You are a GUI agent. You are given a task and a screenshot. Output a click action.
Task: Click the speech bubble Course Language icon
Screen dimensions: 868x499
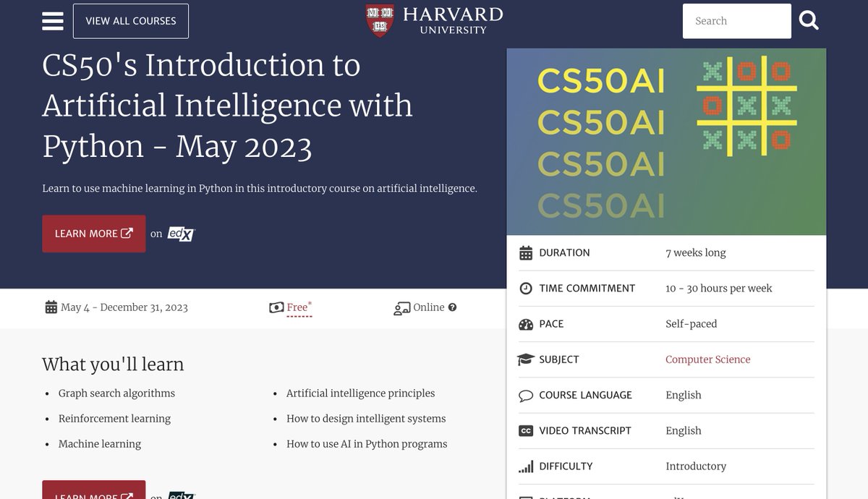click(x=526, y=396)
